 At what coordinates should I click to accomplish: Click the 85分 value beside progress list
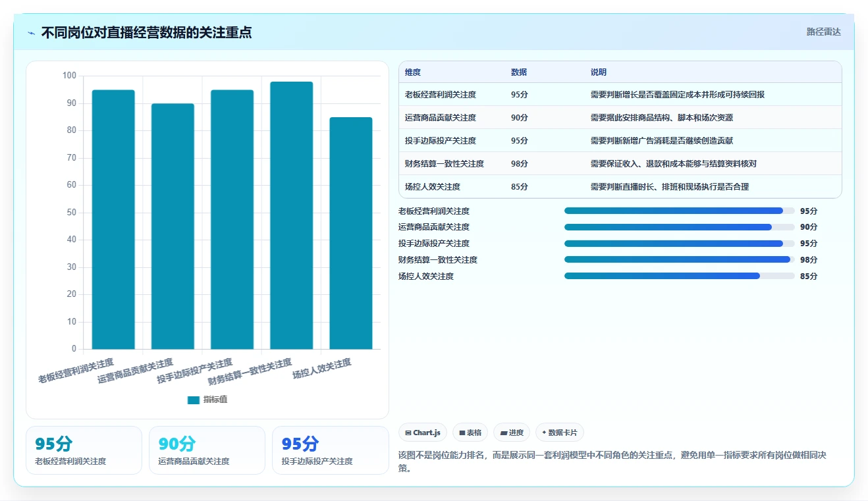[x=809, y=277]
